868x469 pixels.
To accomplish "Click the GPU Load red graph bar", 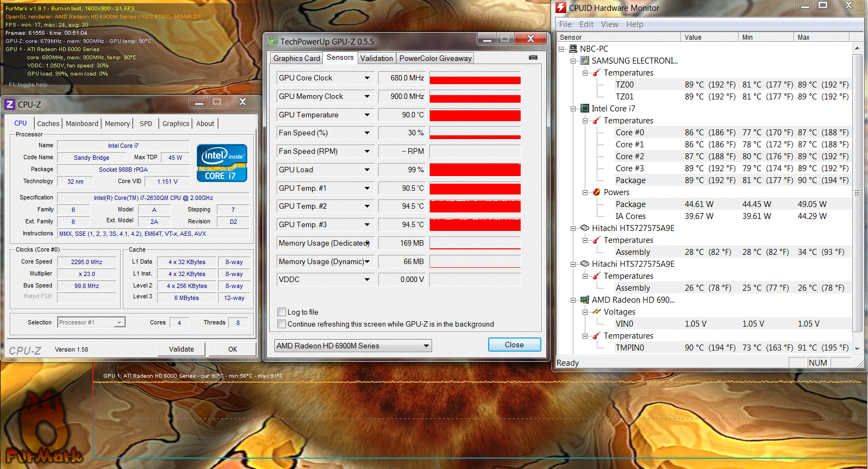I will [475, 170].
